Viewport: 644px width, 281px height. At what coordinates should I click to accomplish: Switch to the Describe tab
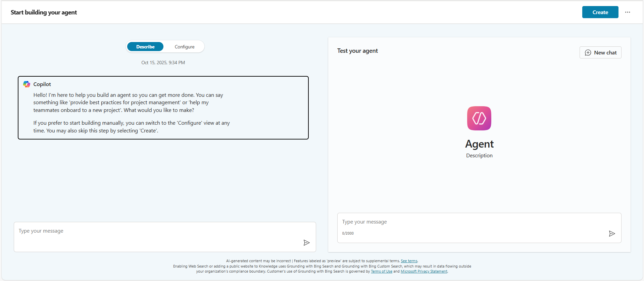(145, 47)
